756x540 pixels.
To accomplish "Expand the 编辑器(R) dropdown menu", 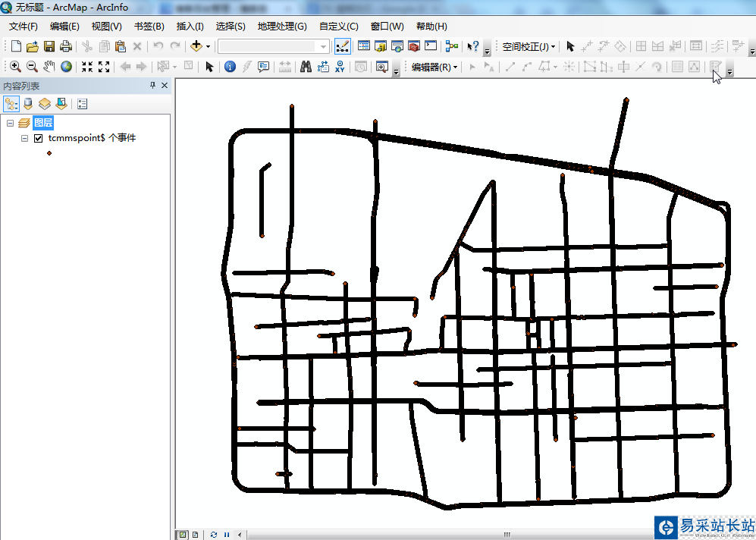I will [x=434, y=67].
